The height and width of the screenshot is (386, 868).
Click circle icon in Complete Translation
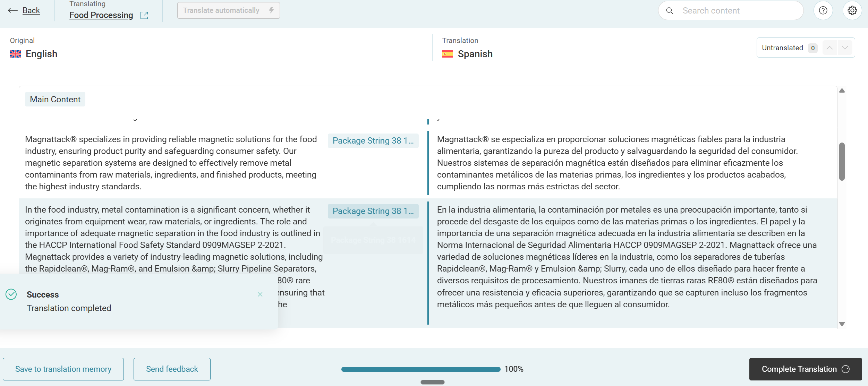(846, 369)
